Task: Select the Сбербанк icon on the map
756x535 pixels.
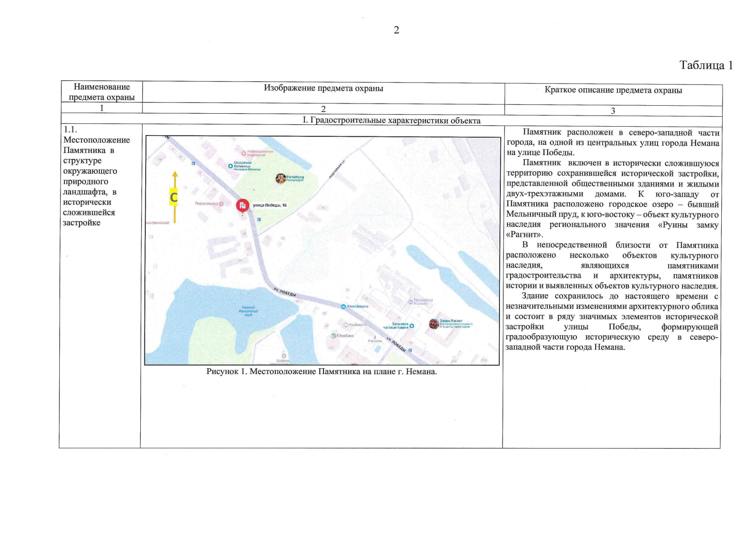Action: click(x=333, y=336)
